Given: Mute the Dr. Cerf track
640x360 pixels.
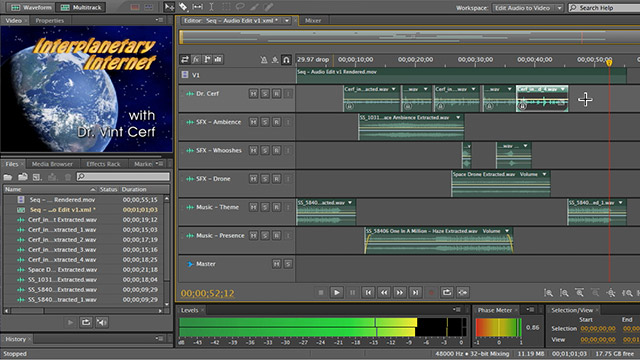Looking at the screenshot, I should [x=253, y=93].
